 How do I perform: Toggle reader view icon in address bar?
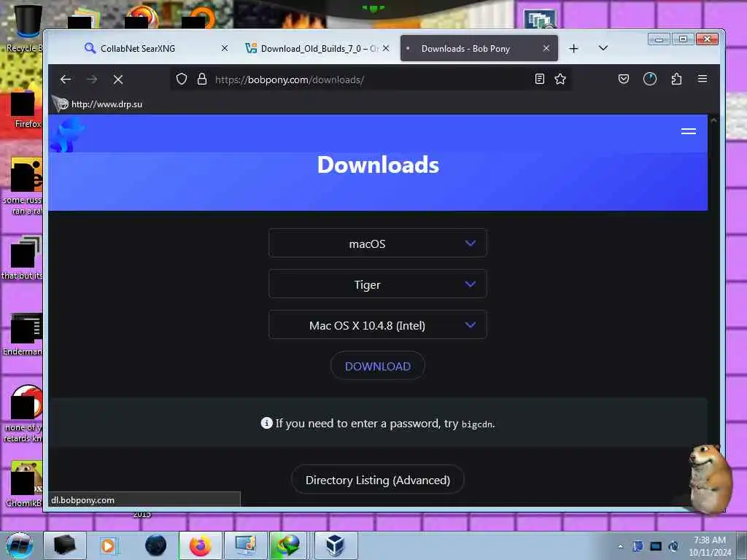point(539,79)
